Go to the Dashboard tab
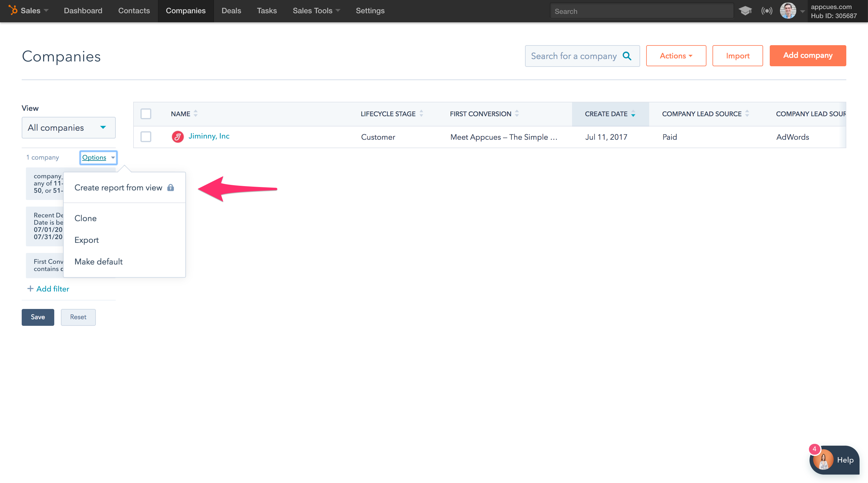The width and height of the screenshot is (868, 483). (x=83, y=11)
